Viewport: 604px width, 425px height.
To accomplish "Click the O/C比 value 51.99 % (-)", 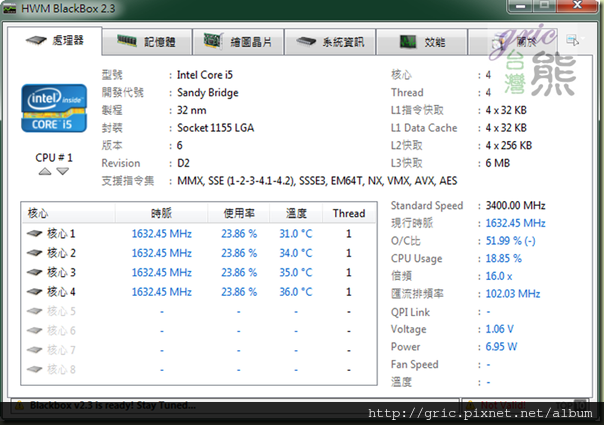I will point(510,241).
